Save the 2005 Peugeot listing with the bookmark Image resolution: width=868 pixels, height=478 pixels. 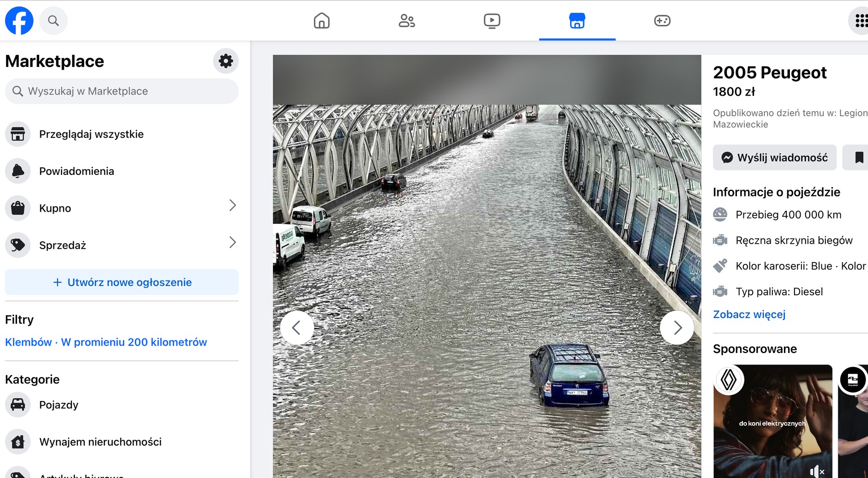pyautogui.click(x=860, y=157)
